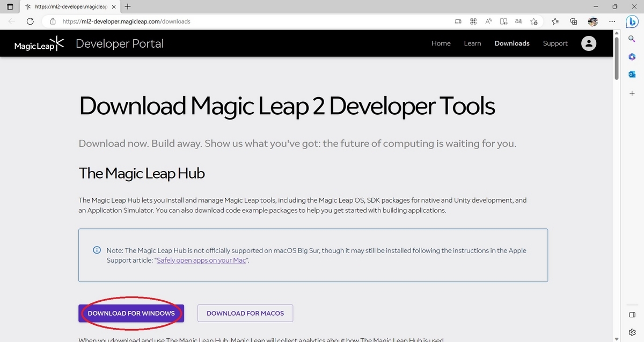Image resolution: width=644 pixels, height=342 pixels.
Task: Open Collections in the toolbar
Action: pyautogui.click(x=573, y=21)
